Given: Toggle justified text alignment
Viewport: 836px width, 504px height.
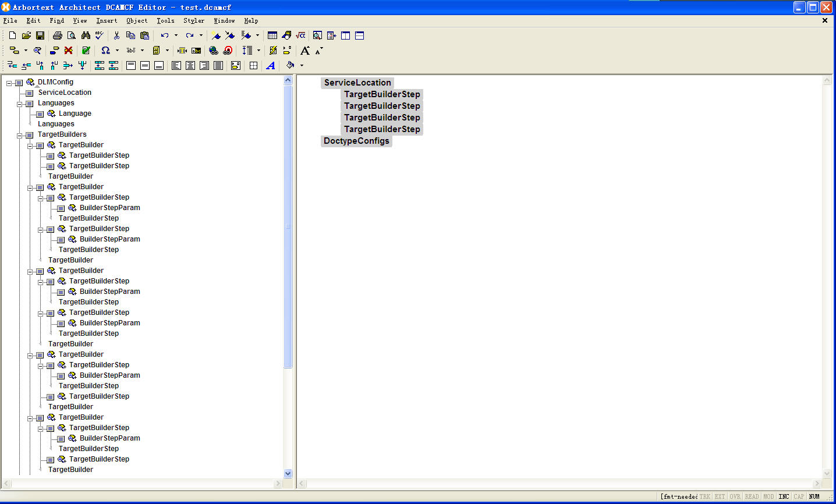Looking at the screenshot, I should click(218, 66).
